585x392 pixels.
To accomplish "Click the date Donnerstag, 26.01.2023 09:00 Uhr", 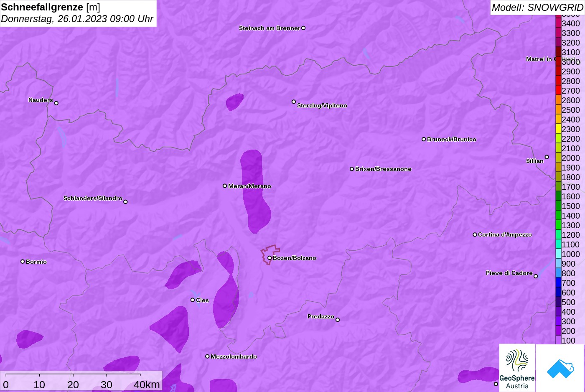I will 77,19.
